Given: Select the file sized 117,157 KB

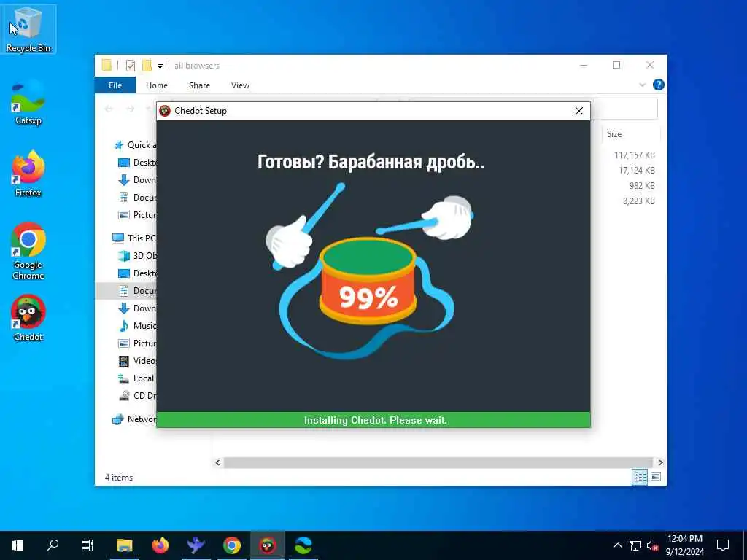Looking at the screenshot, I should click(634, 155).
